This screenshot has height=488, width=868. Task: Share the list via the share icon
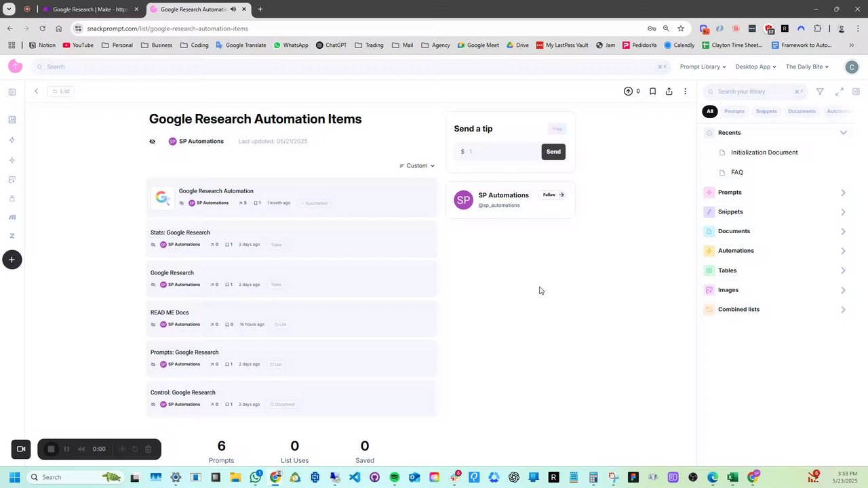669,91
